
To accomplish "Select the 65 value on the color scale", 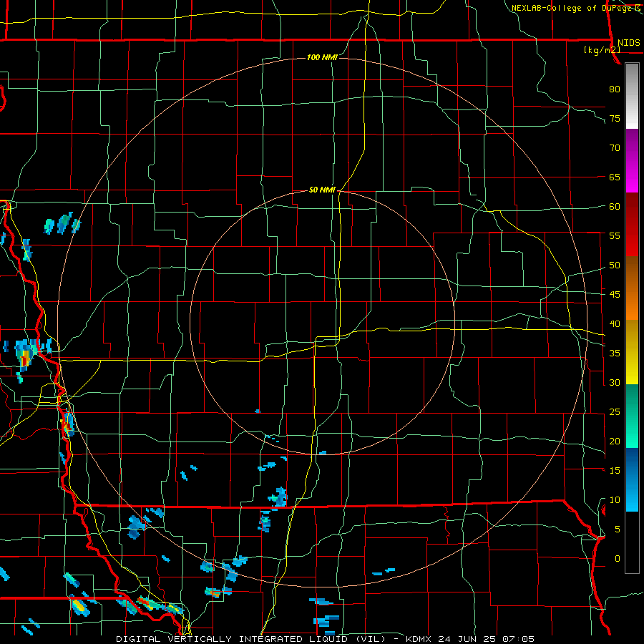I will [615, 177].
